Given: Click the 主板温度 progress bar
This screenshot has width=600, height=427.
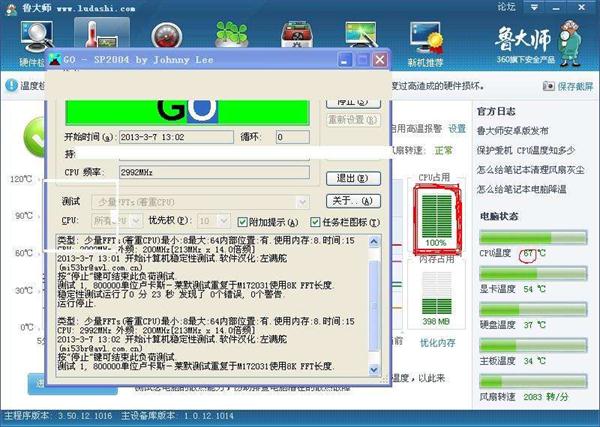Looking at the screenshot, I should pyautogui.click(x=533, y=345).
